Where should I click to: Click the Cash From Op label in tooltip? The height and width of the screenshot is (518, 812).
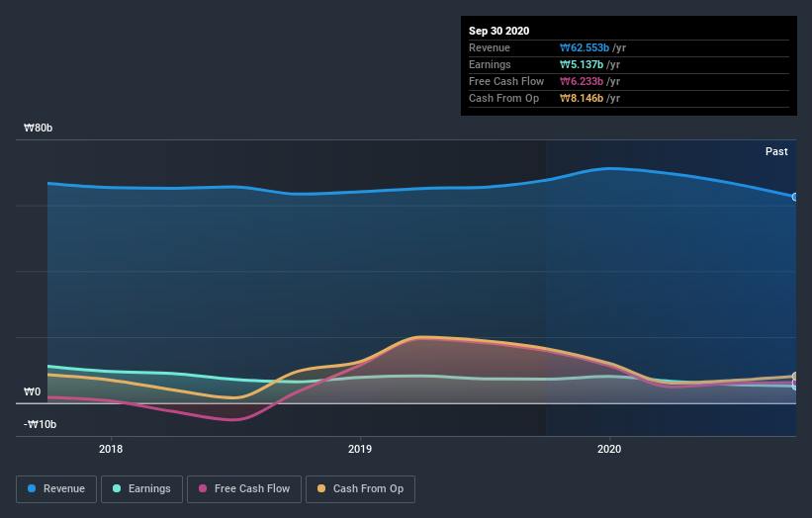click(x=503, y=98)
